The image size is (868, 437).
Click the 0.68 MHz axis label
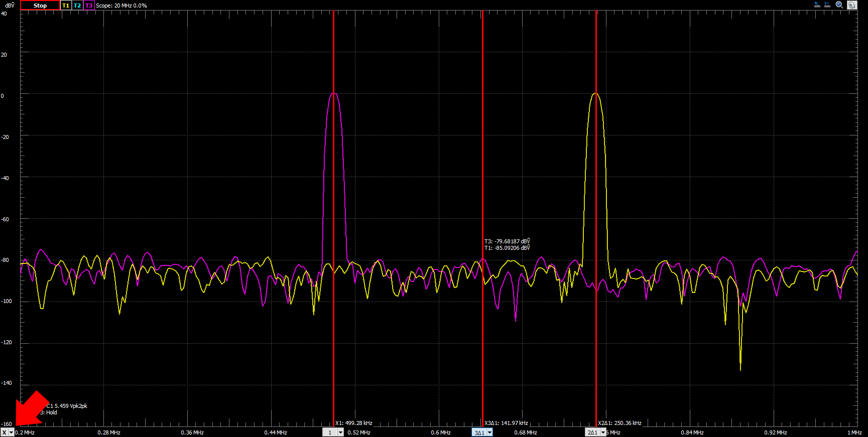526,432
